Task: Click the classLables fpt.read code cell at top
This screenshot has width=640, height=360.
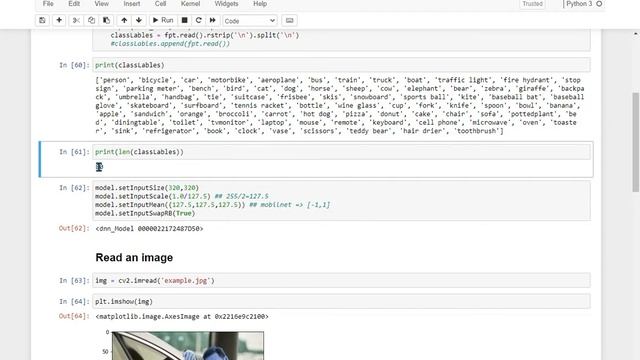Action: pos(341,40)
